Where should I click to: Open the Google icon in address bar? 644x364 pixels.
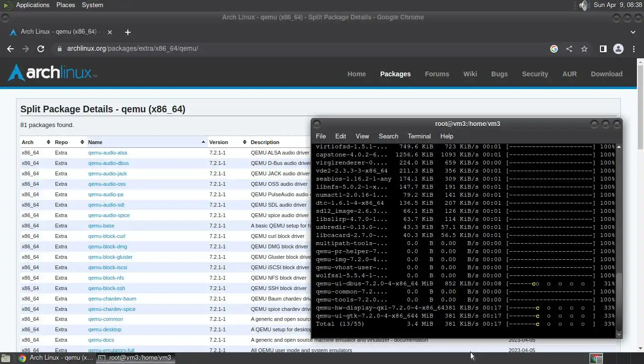point(554,49)
